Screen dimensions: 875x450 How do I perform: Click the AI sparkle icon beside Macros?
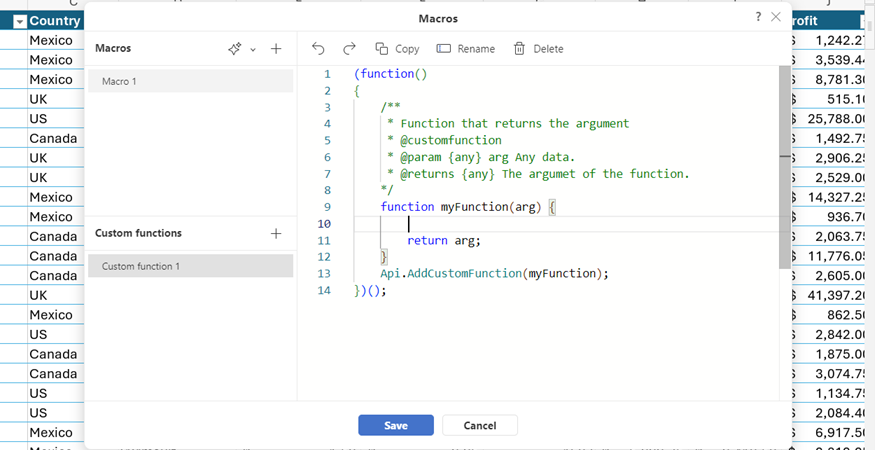[234, 49]
